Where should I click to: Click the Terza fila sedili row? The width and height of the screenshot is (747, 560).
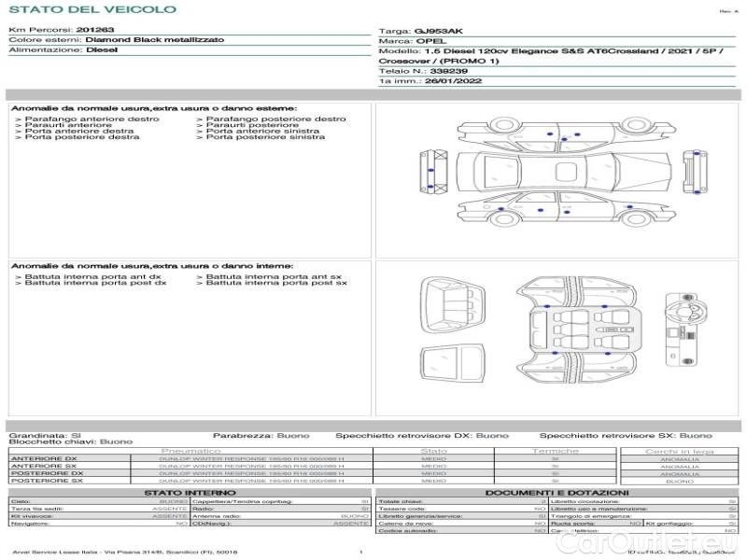click(x=99, y=509)
